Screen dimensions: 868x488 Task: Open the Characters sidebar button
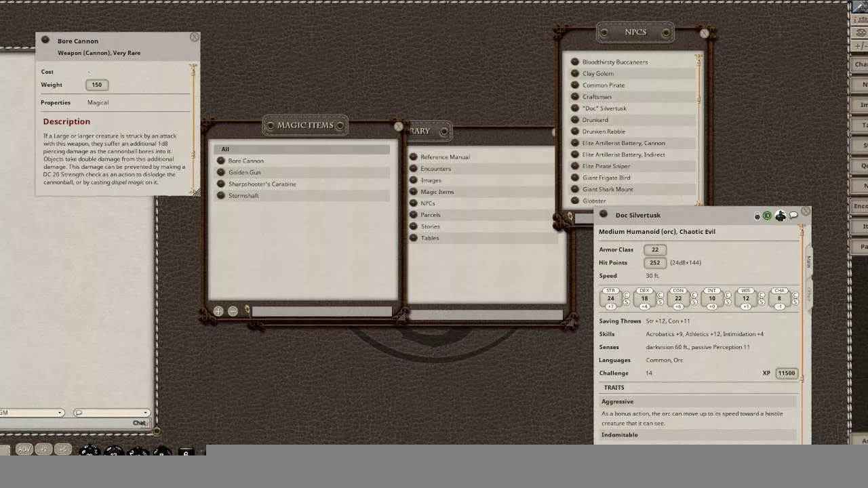pos(860,64)
